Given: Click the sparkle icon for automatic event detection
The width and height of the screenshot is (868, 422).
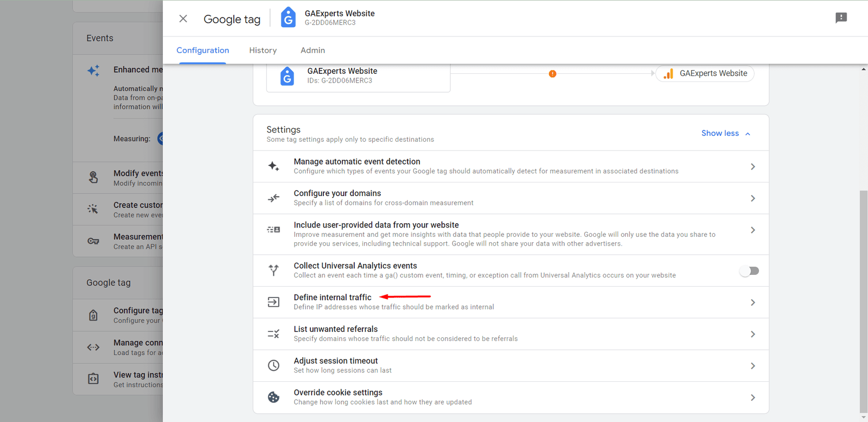Looking at the screenshot, I should coord(274,166).
